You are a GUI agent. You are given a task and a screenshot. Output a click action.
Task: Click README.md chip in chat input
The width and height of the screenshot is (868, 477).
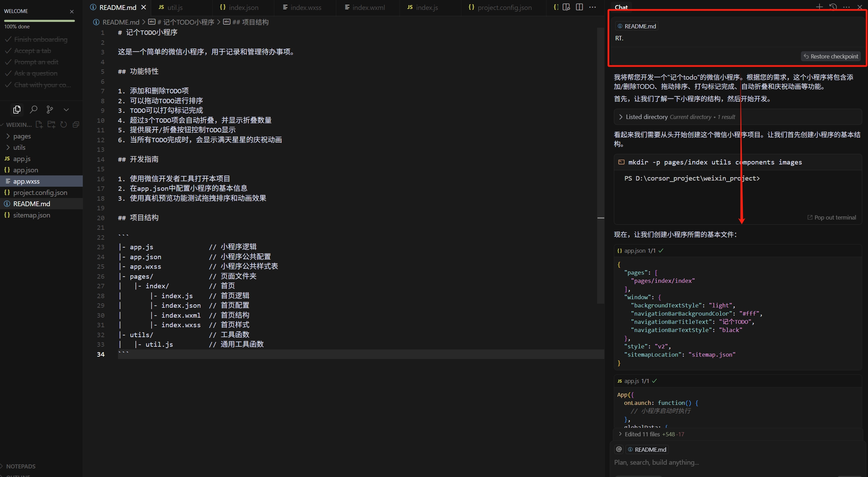point(647,449)
